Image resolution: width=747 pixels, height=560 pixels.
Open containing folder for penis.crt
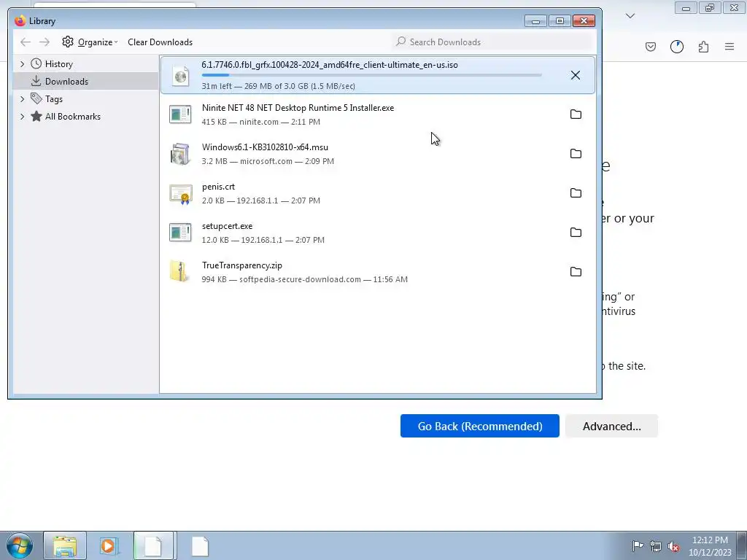click(576, 192)
